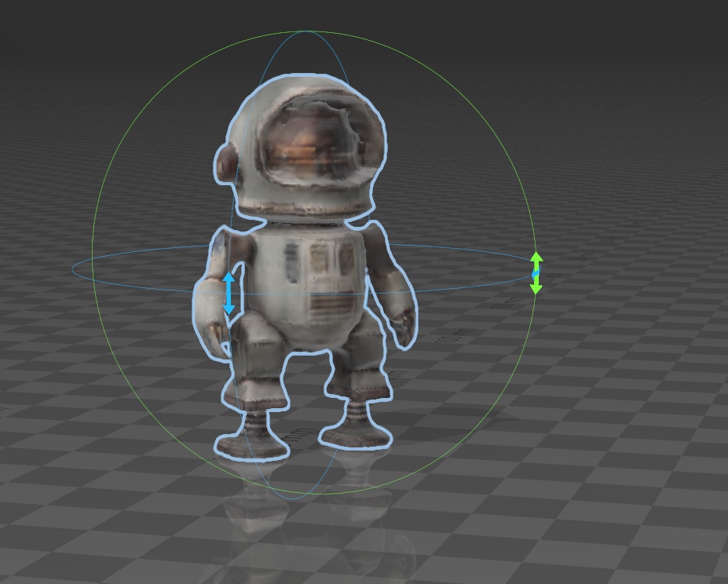Click the blue double-arrow handle near the astronaut's arm
This screenshot has height=584, width=728.
(x=229, y=293)
